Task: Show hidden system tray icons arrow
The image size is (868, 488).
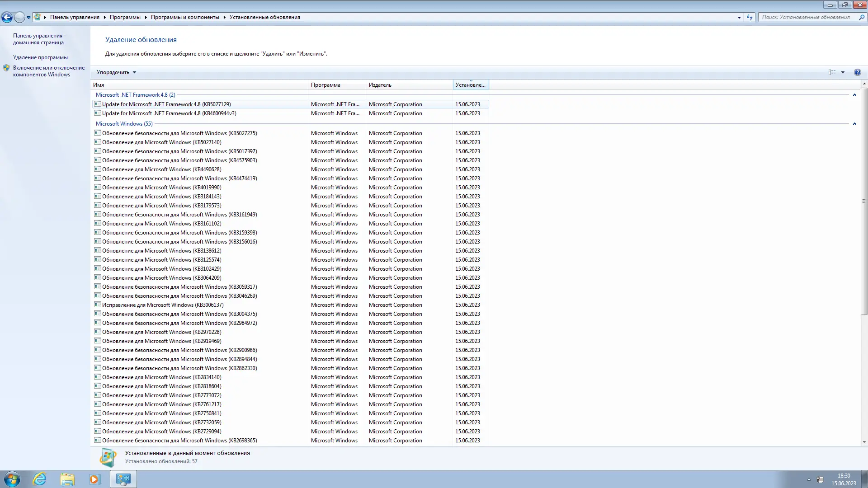Action: point(809,479)
